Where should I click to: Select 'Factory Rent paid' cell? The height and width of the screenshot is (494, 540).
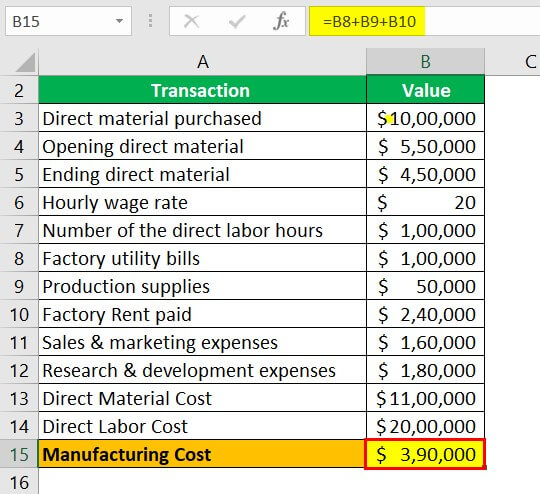point(202,314)
